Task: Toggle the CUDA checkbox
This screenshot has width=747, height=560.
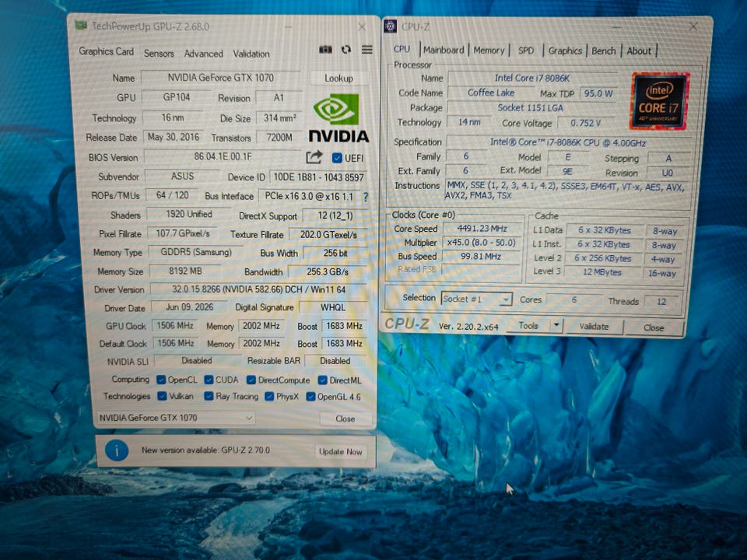Action: (x=209, y=380)
